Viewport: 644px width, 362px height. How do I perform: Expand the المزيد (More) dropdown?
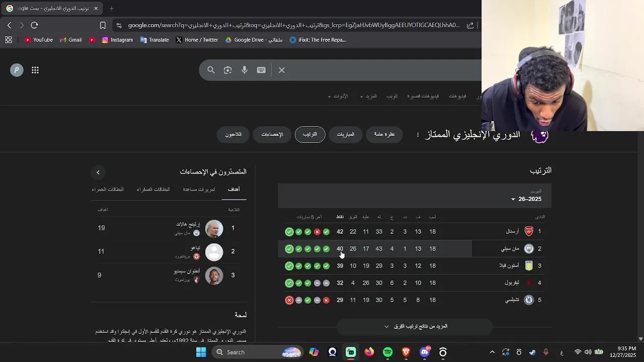[x=369, y=96]
